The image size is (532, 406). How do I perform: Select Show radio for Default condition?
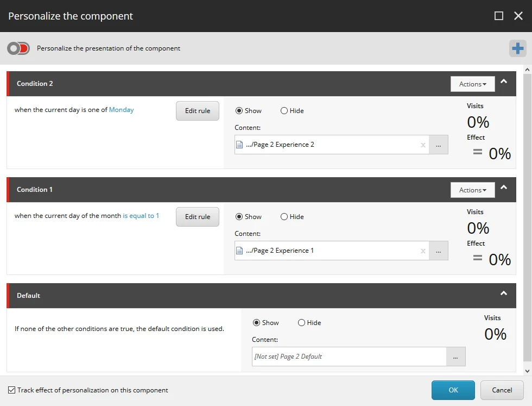(256, 323)
